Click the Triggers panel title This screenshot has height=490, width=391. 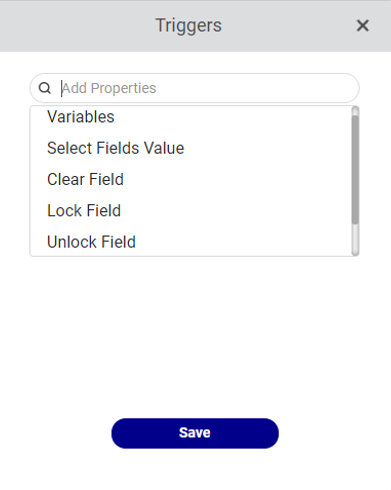click(x=188, y=26)
